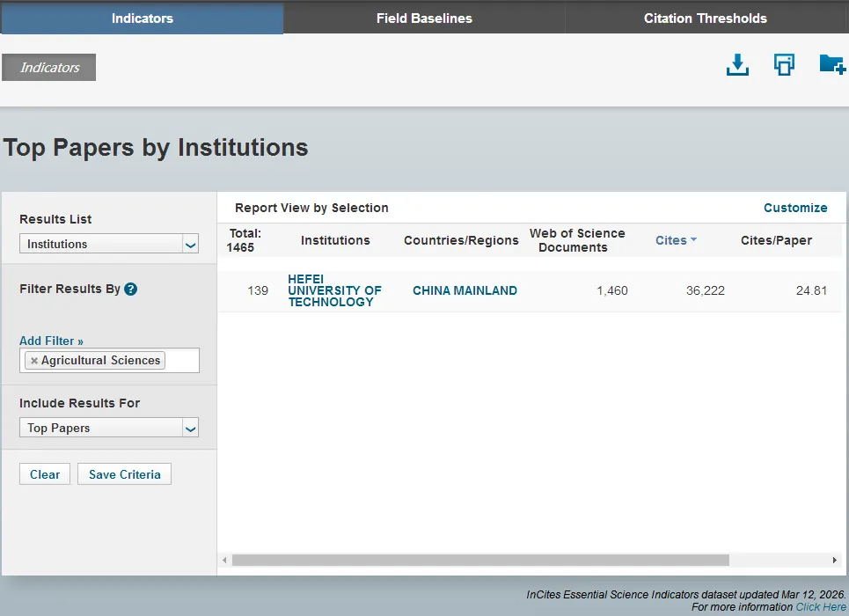Screen dimensions: 849x616
Task: Click the save to folder icon
Action: 832,64
